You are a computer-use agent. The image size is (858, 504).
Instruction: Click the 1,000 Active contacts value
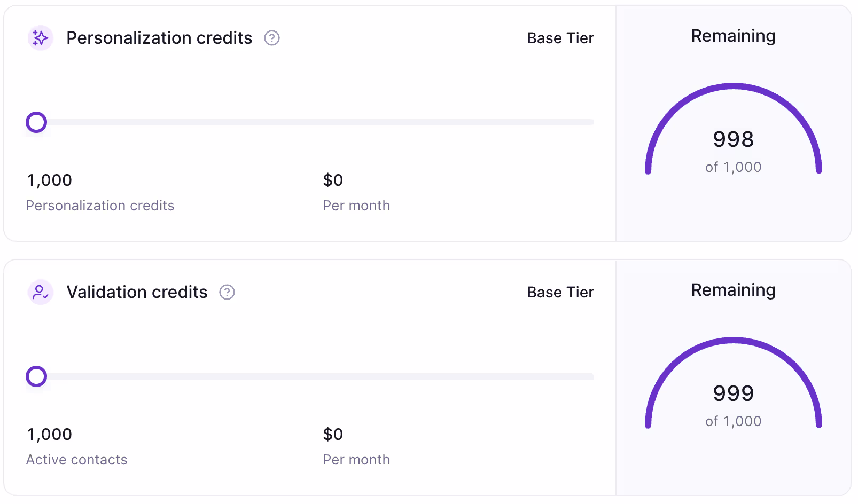[50, 434]
